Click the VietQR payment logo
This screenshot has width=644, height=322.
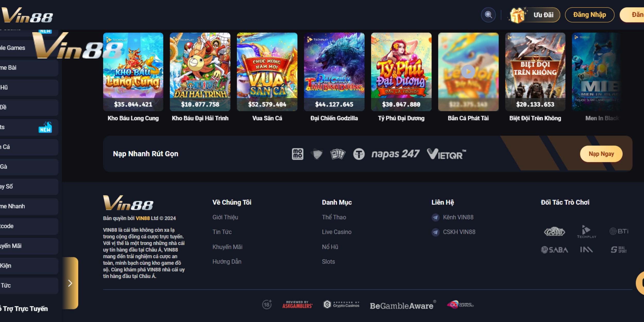pos(446,154)
